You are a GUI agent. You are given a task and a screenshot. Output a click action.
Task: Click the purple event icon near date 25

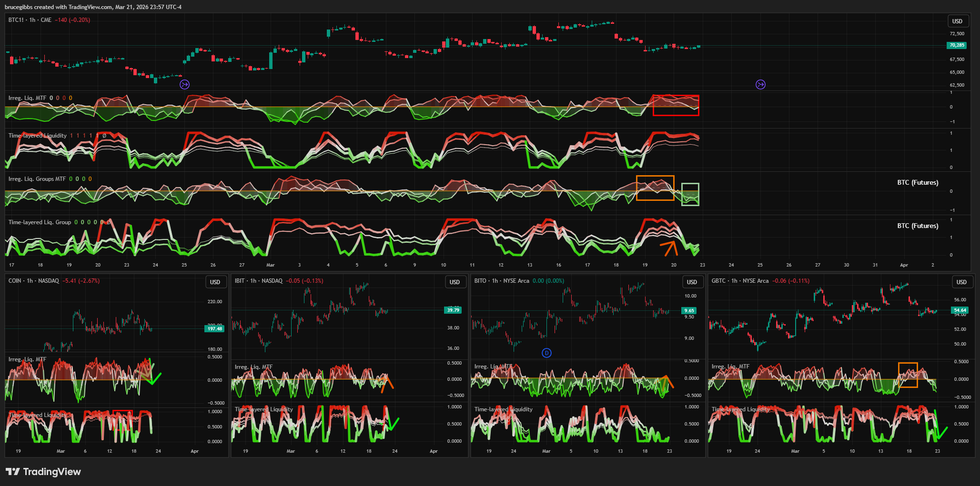pos(184,84)
